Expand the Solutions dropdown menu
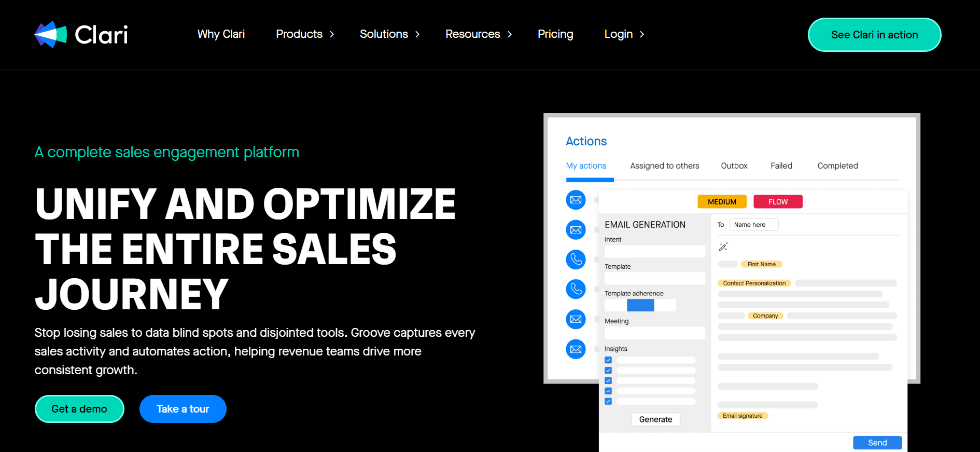Image resolution: width=980 pixels, height=452 pixels. click(389, 34)
